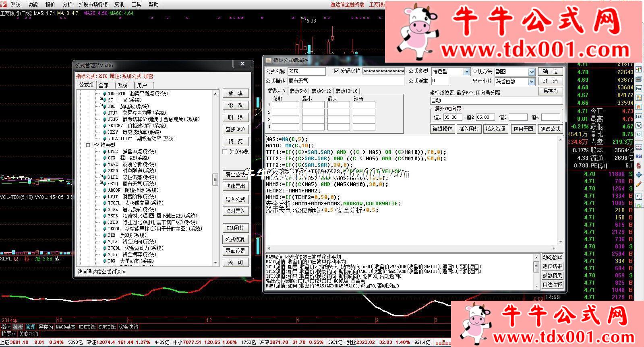Click the DLL函数 button
Viewport: 644px width, 347px height.
tap(236, 228)
